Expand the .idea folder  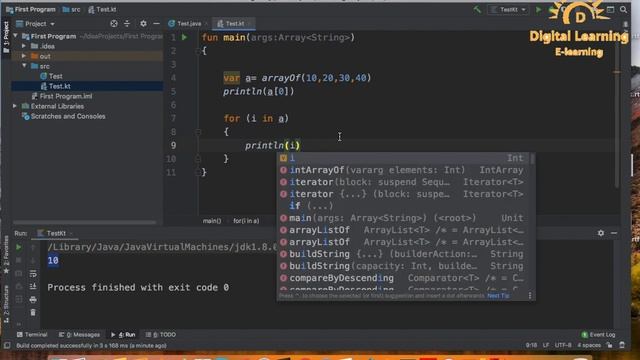click(x=24, y=46)
